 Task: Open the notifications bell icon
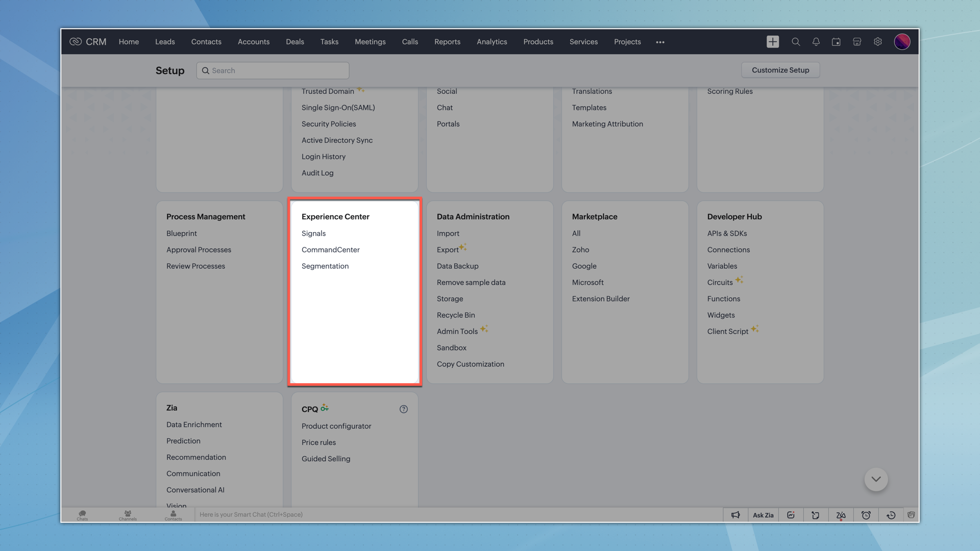[x=816, y=42]
